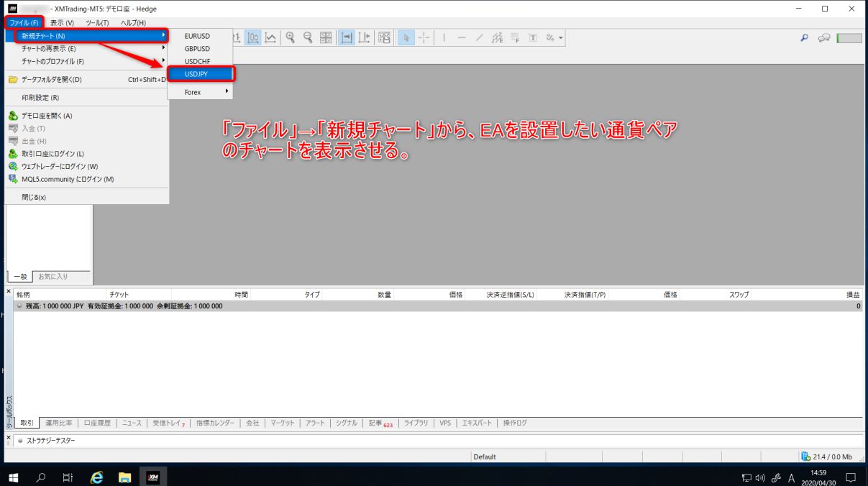Screen dimensions: 868x486
Task: Open the 表示 (V) menu
Action: point(62,23)
